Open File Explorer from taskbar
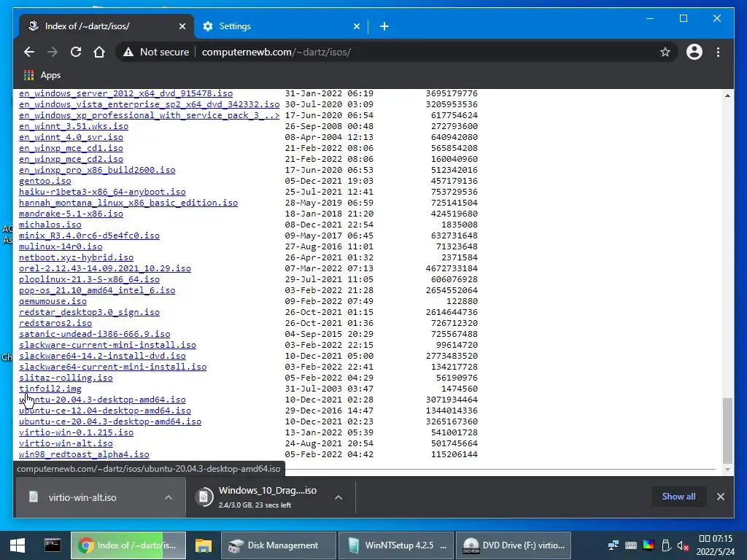Image resolution: width=747 pixels, height=560 pixels. 204,545
